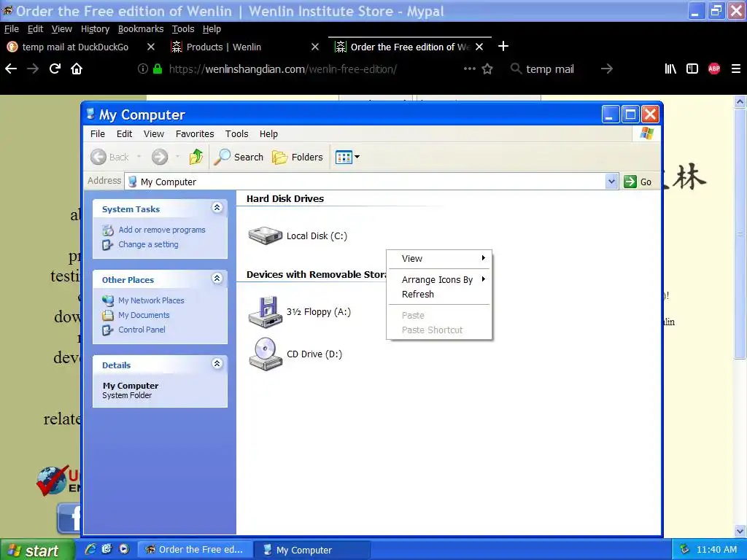Click the system tray icon near the clock
Image resolution: width=747 pixels, height=560 pixels.
click(x=684, y=549)
